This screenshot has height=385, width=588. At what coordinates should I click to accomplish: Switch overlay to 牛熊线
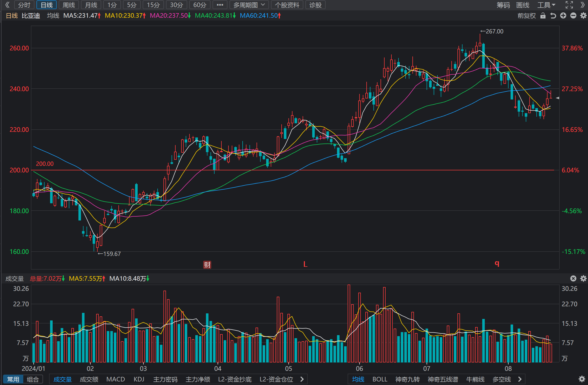(475, 379)
